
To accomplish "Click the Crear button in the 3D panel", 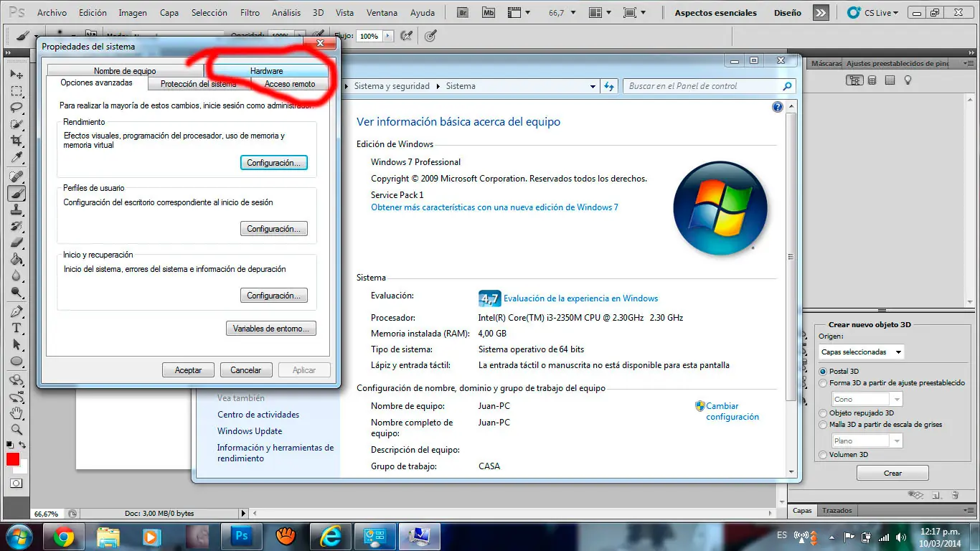I will point(892,473).
